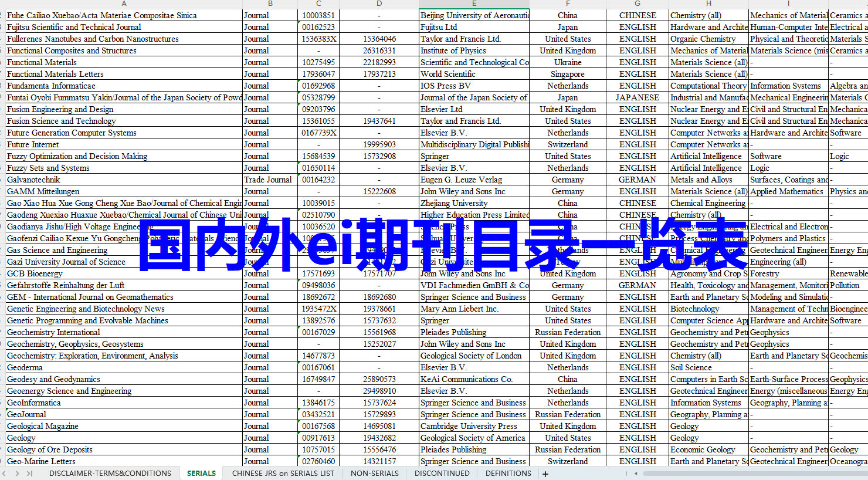Click the 'Geoderma' title cell

tap(124, 367)
